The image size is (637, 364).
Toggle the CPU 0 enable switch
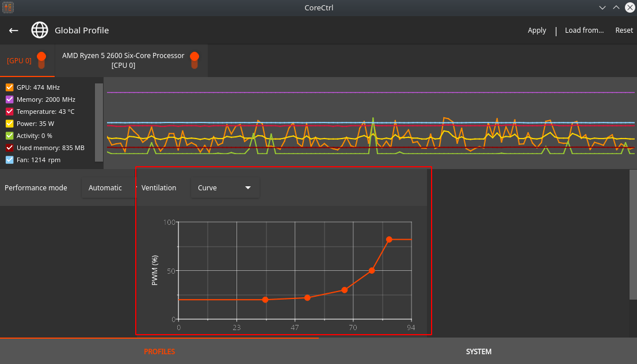pos(194,60)
